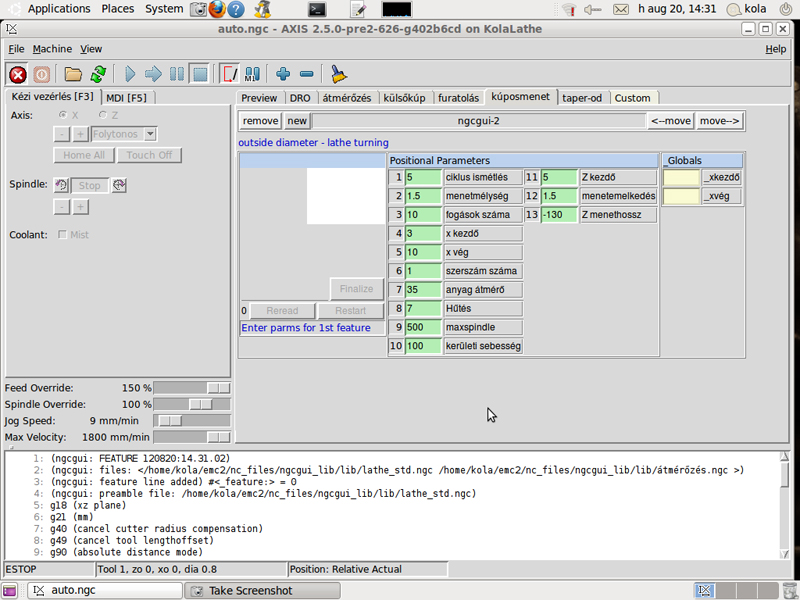Toggle the Emergency Stop button

click(18, 74)
